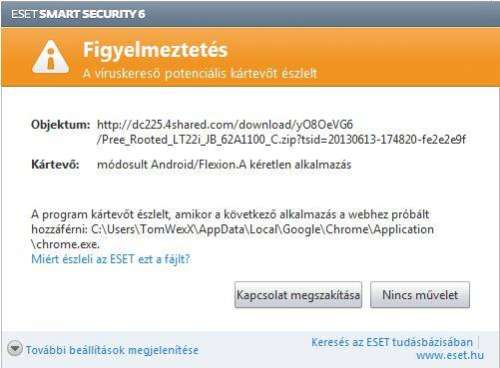The image size is (500, 368).
Task: Choose the Nincs művelet button
Action: tap(420, 295)
